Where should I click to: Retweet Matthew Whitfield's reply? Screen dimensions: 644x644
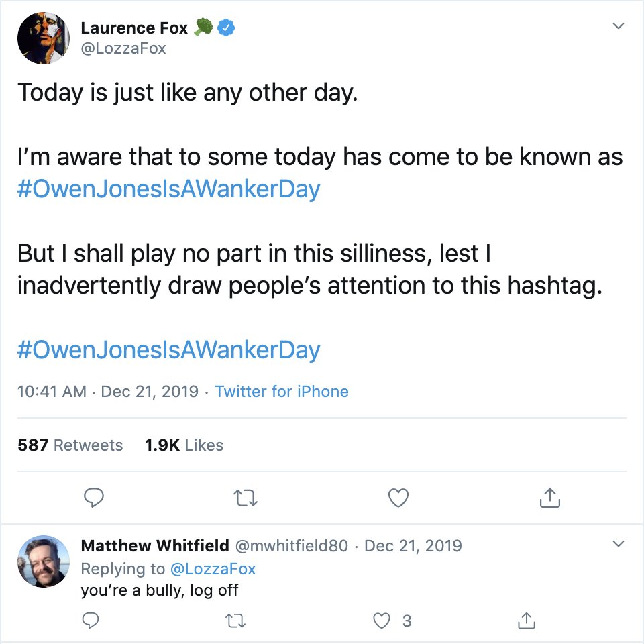(x=235, y=621)
